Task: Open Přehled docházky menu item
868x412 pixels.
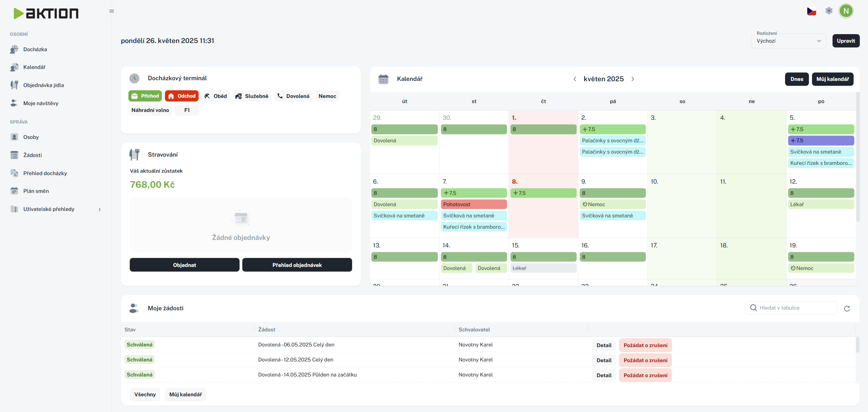Action: [x=45, y=173]
